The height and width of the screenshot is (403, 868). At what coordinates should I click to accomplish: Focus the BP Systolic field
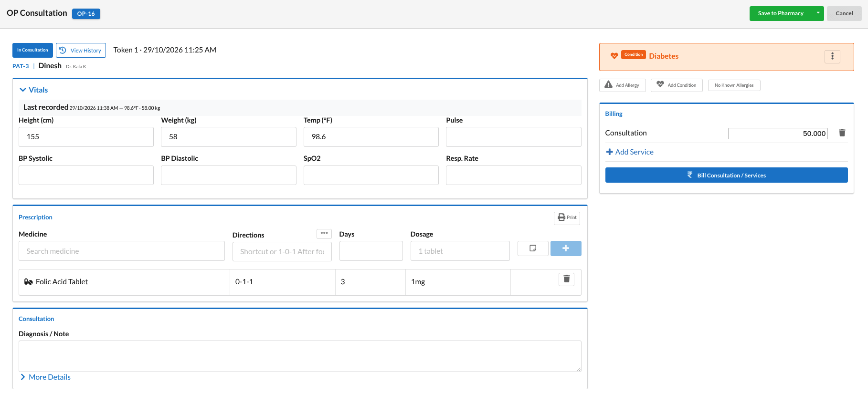pos(86,175)
